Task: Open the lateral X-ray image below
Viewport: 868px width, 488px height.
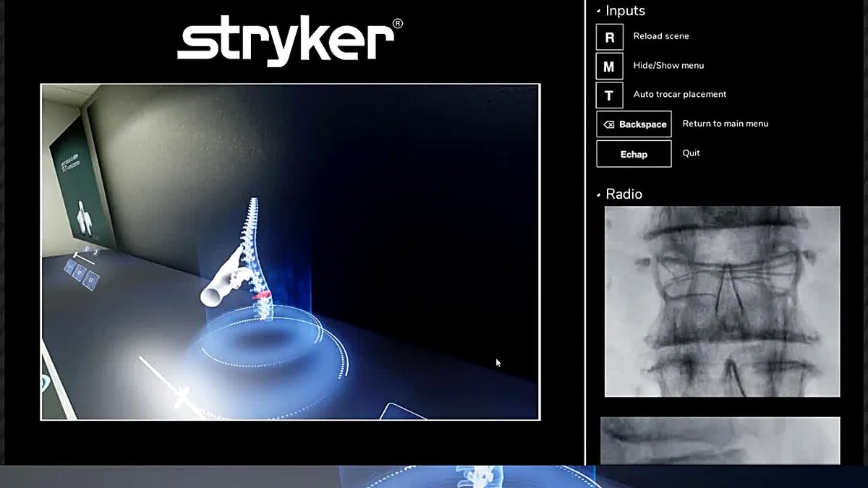Action: [x=720, y=440]
